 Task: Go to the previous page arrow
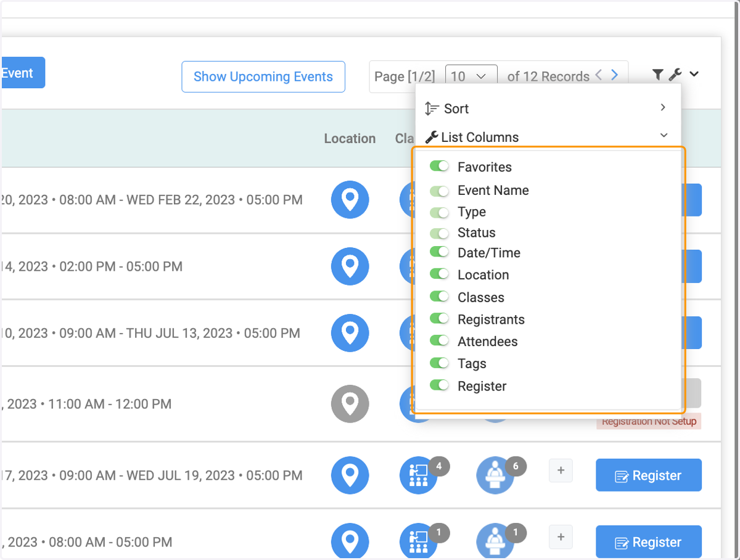coord(598,75)
